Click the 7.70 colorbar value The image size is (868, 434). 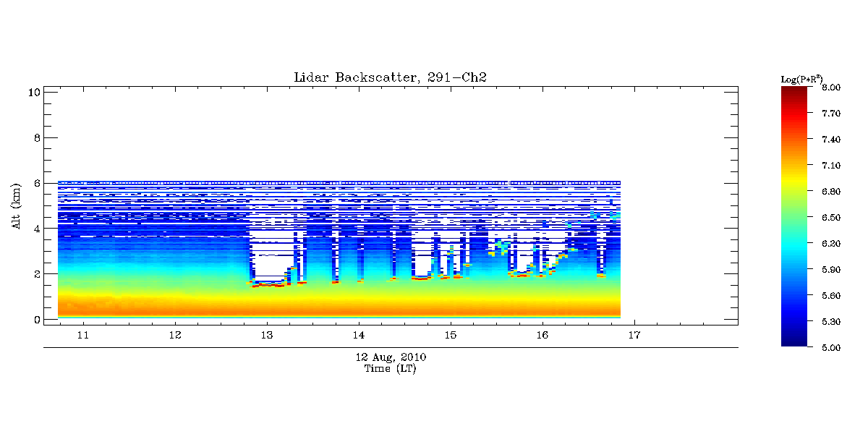point(830,114)
